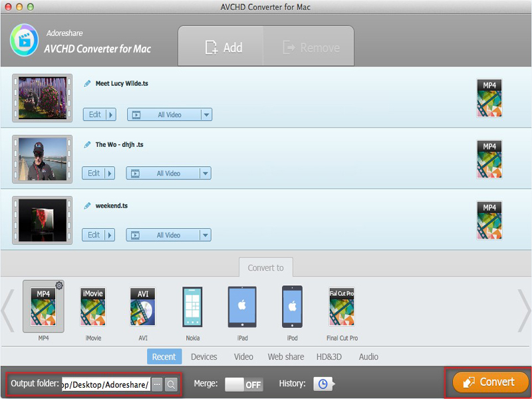532x399 pixels.
Task: Click pencil icon beside The Wo - dhjh .ts
Action: click(88, 144)
